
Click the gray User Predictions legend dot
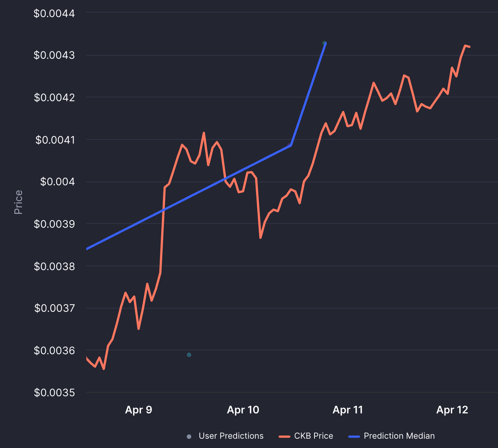click(189, 436)
